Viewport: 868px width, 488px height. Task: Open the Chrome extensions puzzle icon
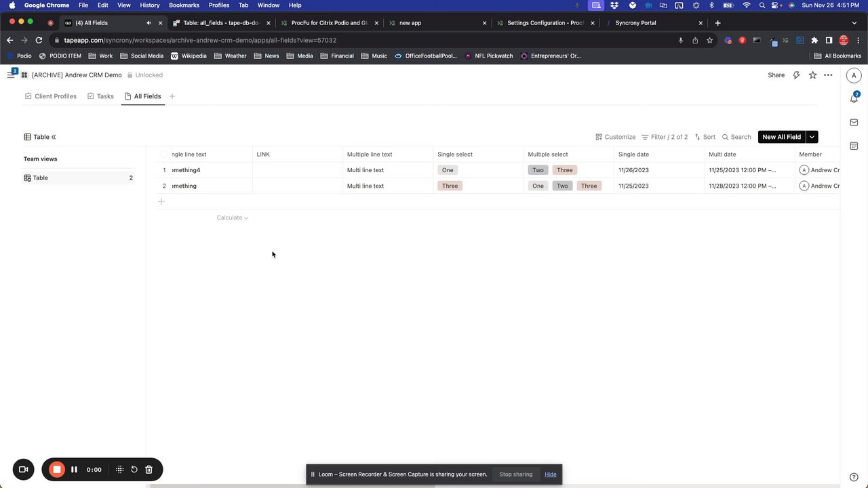tap(814, 40)
